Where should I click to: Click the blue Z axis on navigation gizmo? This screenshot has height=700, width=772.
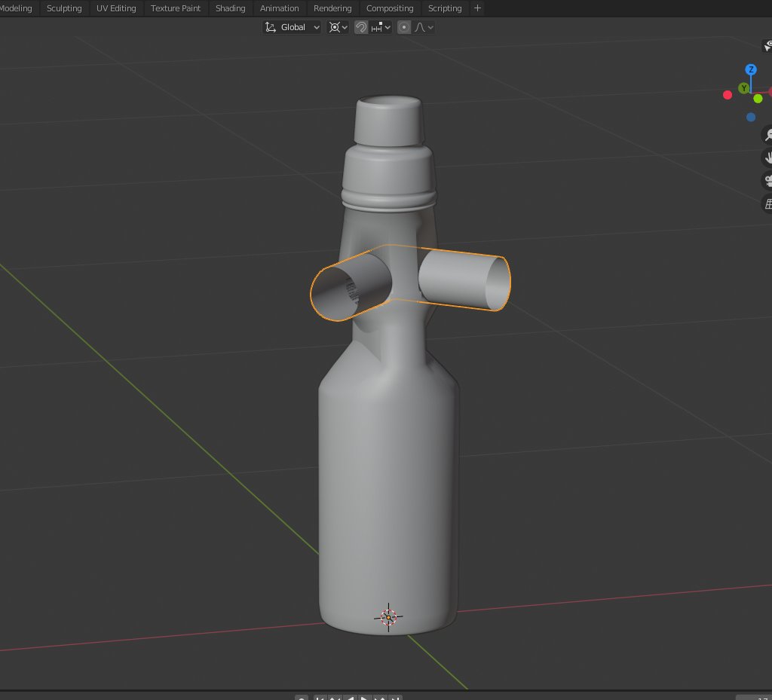click(x=750, y=69)
